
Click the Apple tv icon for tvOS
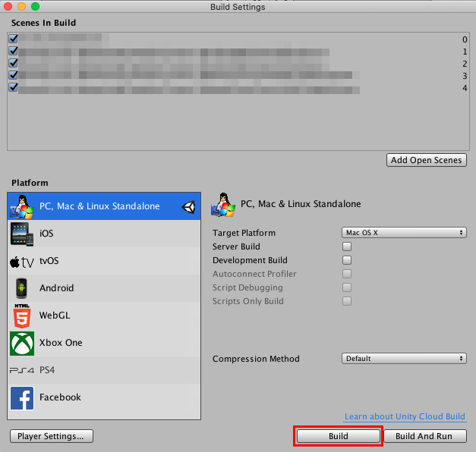coord(22,262)
